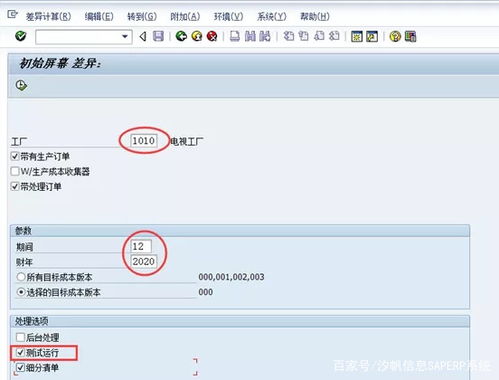The width and height of the screenshot is (499, 380).
Task: Uncheck the 带处理订单 checkbox
Action: pos(15,186)
